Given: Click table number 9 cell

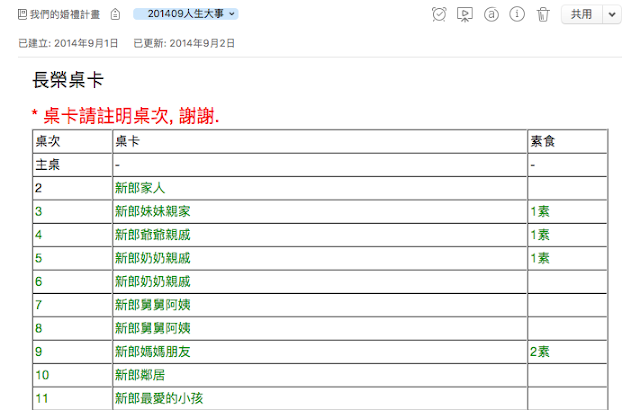Looking at the screenshot, I should [x=72, y=352].
